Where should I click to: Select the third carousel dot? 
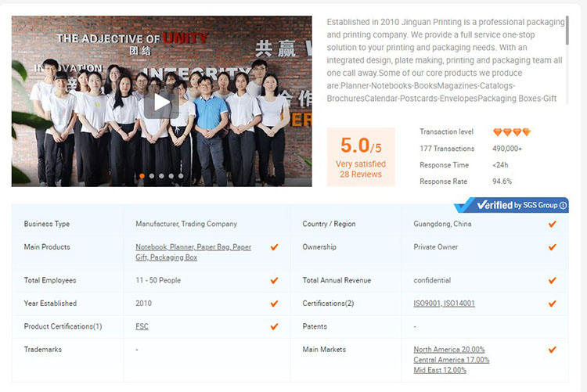(161, 175)
